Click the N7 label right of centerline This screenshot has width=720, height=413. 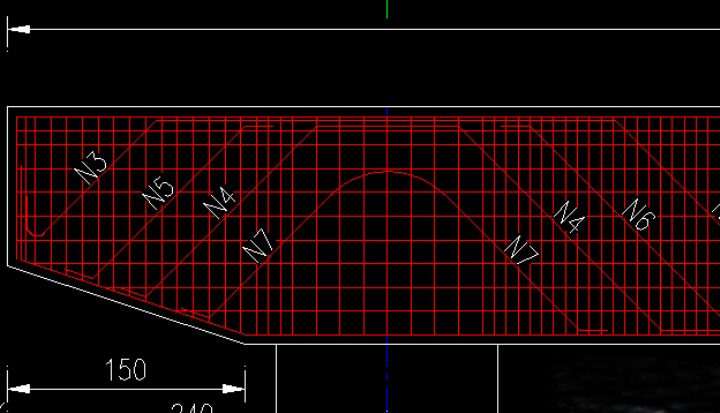click(x=521, y=251)
